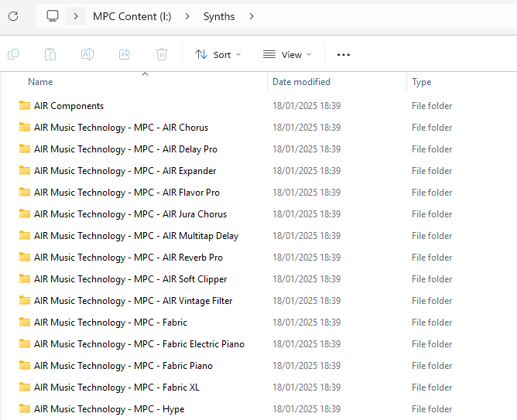Click the AIR Reverb Pro folder icon
The image size is (517, 420).
click(25, 257)
